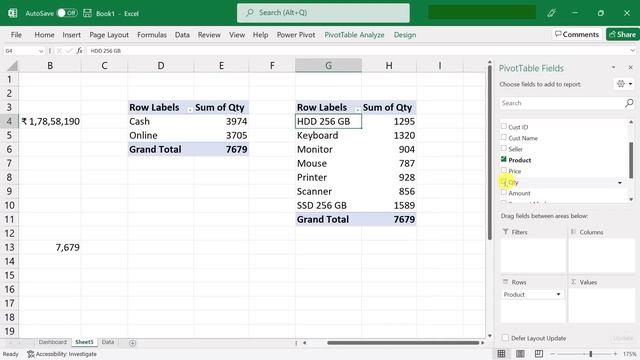Select the column G header
Image resolution: width=640 pixels, height=360 pixels.
pyautogui.click(x=328, y=66)
